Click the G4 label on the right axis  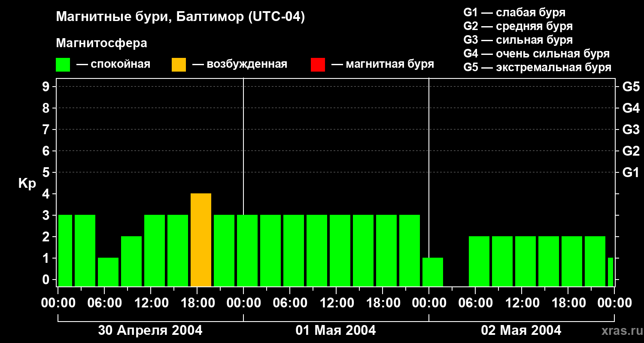pos(631,108)
